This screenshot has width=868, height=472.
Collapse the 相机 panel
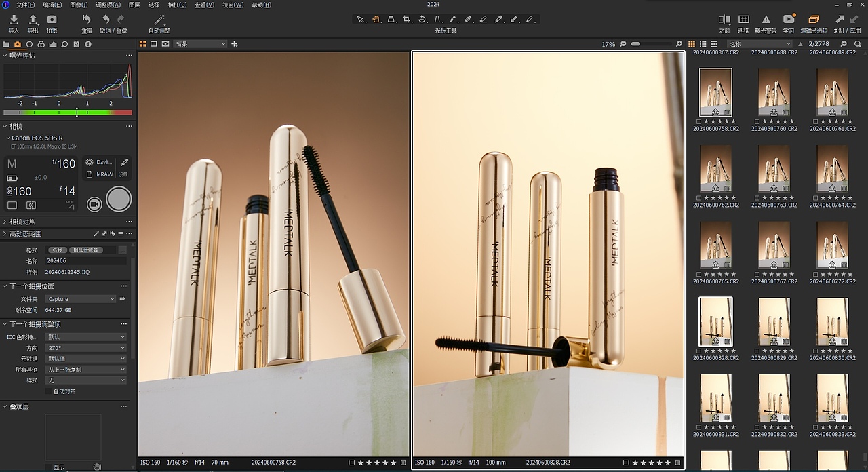pyautogui.click(x=5, y=126)
